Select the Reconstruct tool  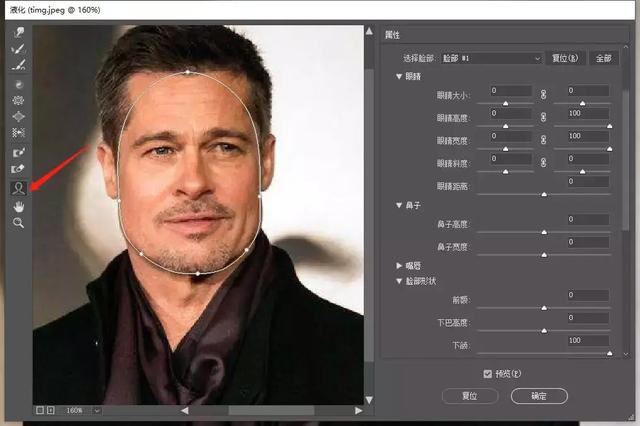tap(18, 48)
